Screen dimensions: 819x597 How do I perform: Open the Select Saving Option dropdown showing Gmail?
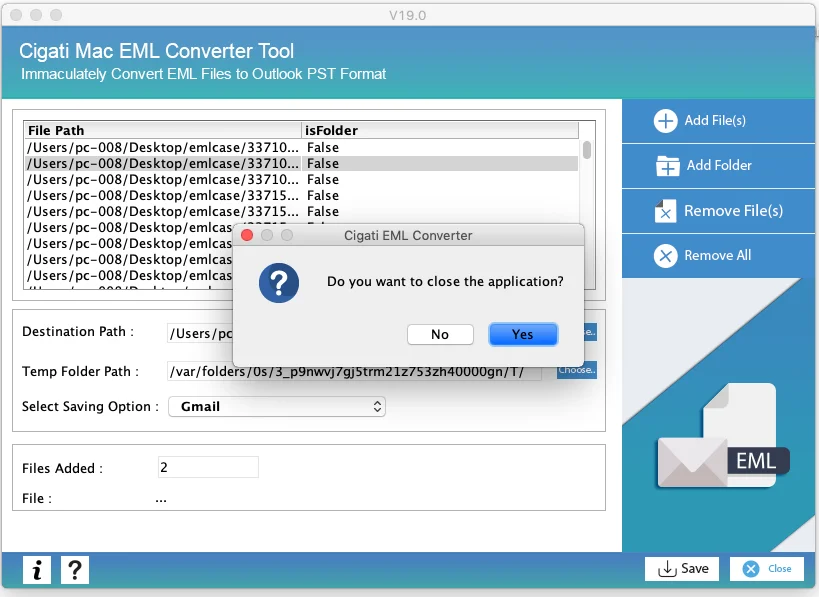pos(277,406)
